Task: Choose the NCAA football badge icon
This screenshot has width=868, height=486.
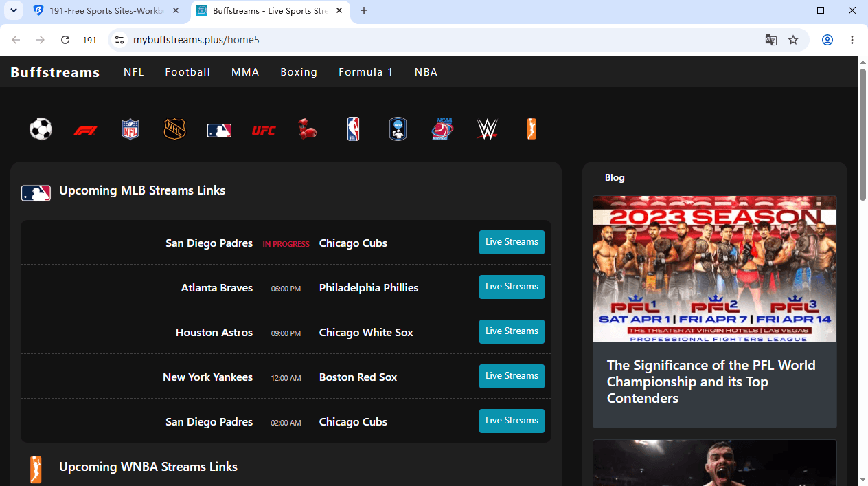Action: pos(398,129)
